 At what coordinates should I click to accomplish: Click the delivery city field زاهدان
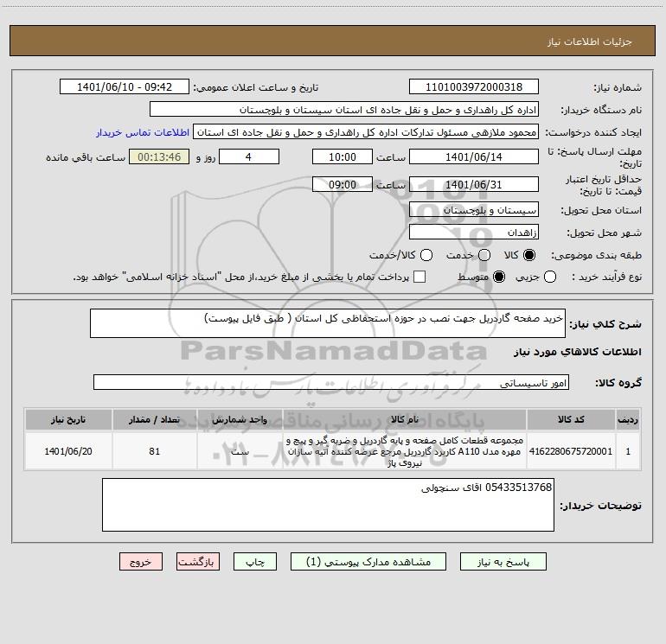pos(474,233)
